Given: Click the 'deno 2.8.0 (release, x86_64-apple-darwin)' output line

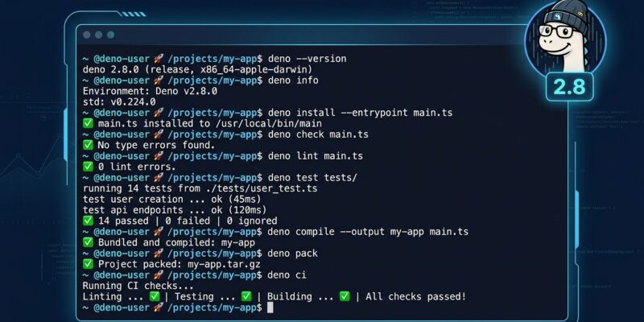Looking at the screenshot, I should [197, 69].
